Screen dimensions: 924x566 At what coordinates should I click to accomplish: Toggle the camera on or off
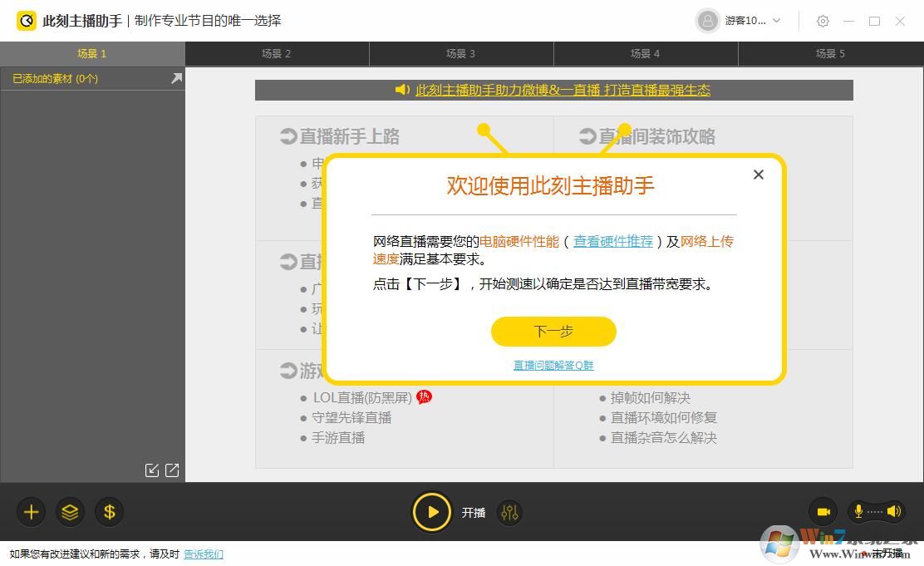point(823,511)
